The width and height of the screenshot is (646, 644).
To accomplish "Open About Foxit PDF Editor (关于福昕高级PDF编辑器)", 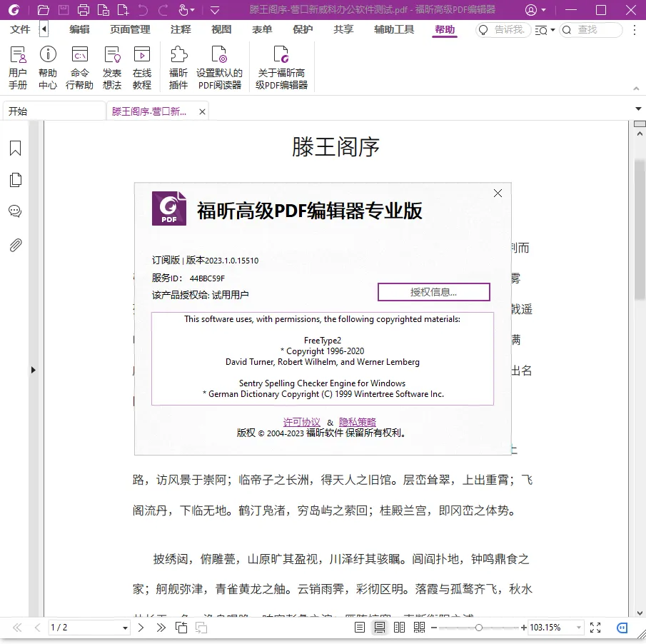I will click(x=281, y=68).
